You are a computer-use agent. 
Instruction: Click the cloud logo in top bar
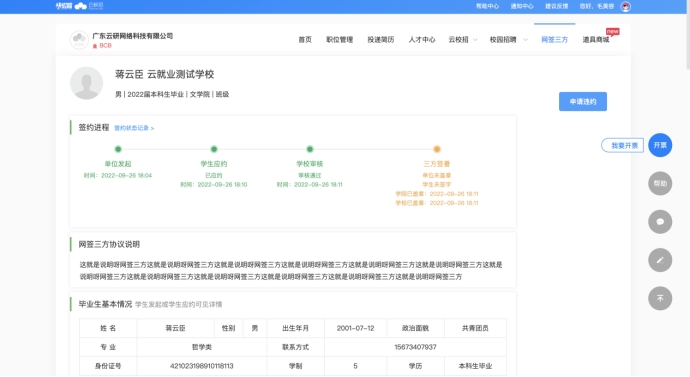coord(81,6)
